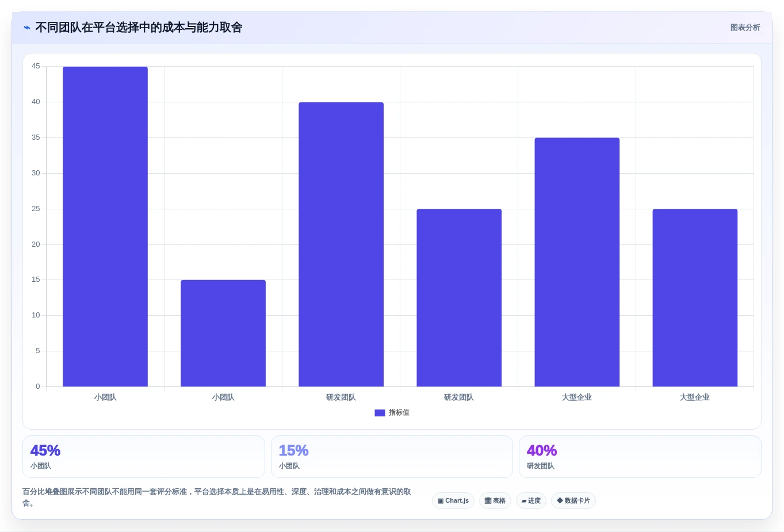
Task: Open the 15% 小团队 stat card
Action: pos(392,457)
